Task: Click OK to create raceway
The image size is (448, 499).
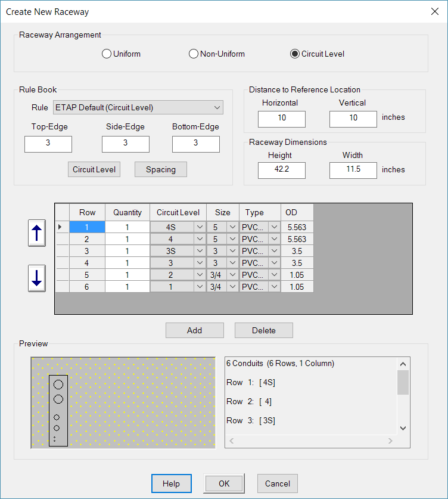Action: pyautogui.click(x=224, y=483)
